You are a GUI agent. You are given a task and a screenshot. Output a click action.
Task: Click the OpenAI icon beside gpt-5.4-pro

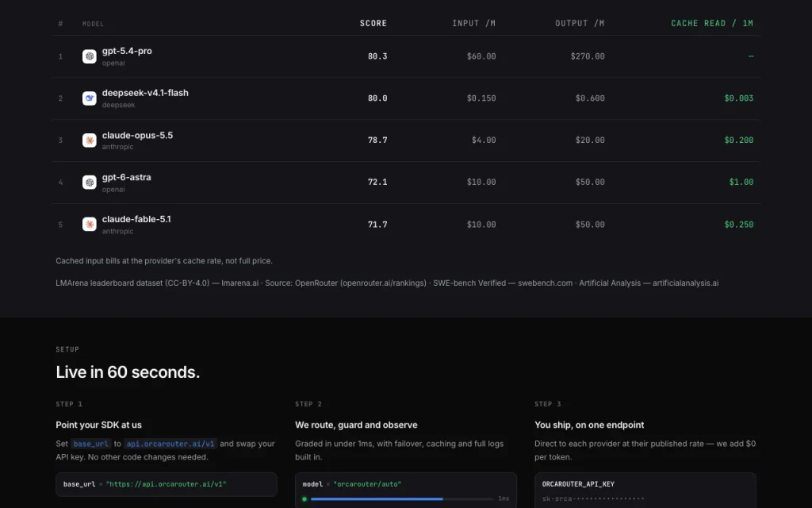(x=89, y=56)
